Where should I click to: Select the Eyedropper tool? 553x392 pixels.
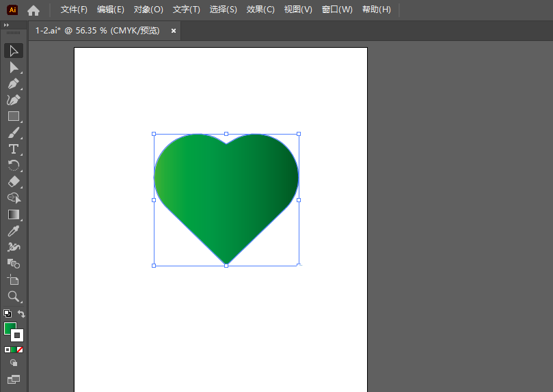point(13,231)
